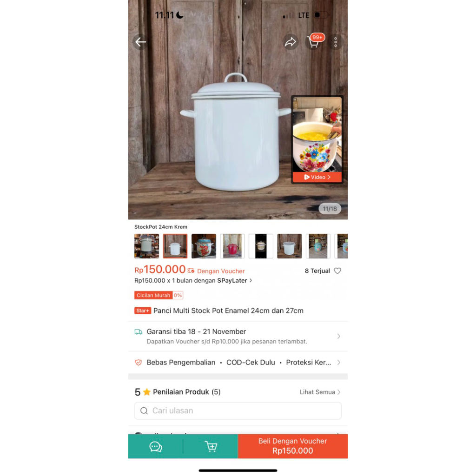The width and height of the screenshot is (476, 476).
Task: Select the red pot variant thumbnail
Action: [232, 246]
